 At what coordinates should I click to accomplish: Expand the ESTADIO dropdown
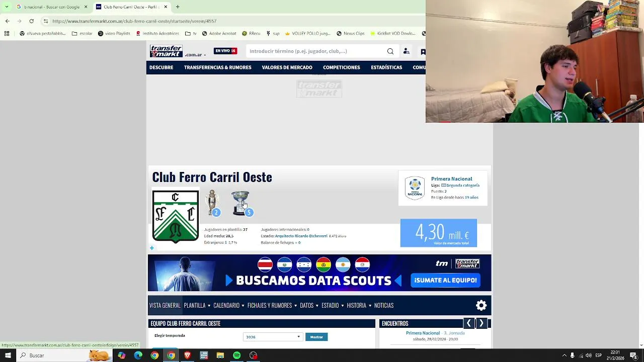333,305
